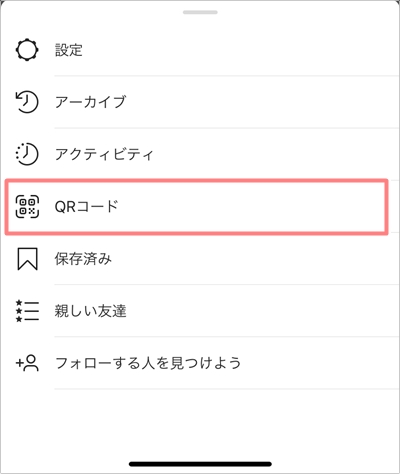The image size is (400, 474).
Task: Tap blank space below the menu list
Action: click(x=200, y=423)
